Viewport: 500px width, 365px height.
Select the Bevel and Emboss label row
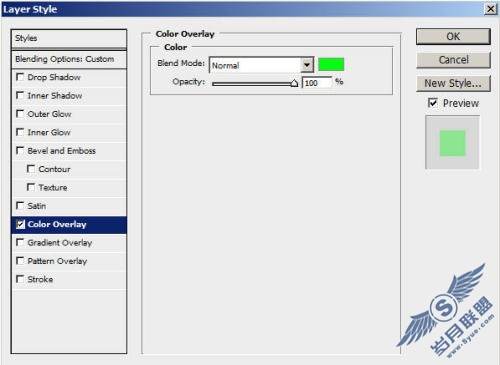coord(69,151)
